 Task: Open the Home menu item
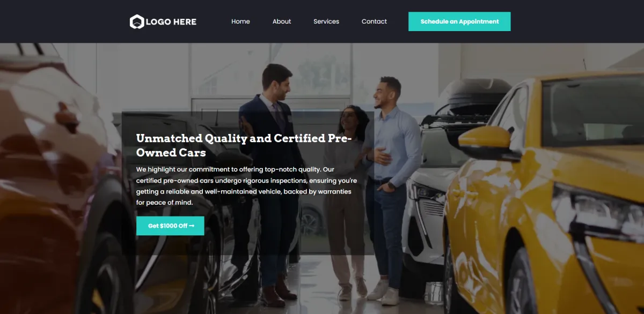pos(240,21)
